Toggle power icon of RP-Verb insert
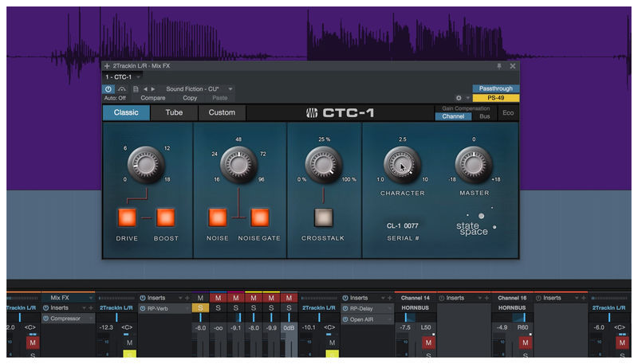638x364 pixels. coord(143,309)
